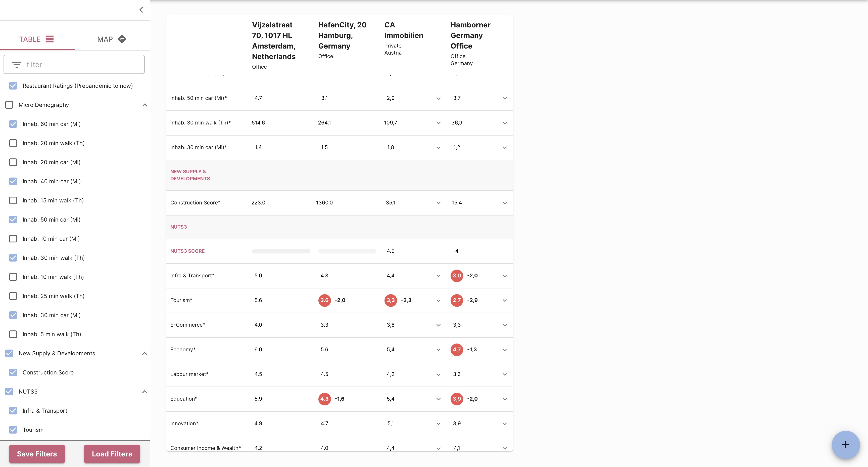The width and height of the screenshot is (868, 467).
Task: Click red 3.6 badge in Tourism row
Action: pos(324,300)
